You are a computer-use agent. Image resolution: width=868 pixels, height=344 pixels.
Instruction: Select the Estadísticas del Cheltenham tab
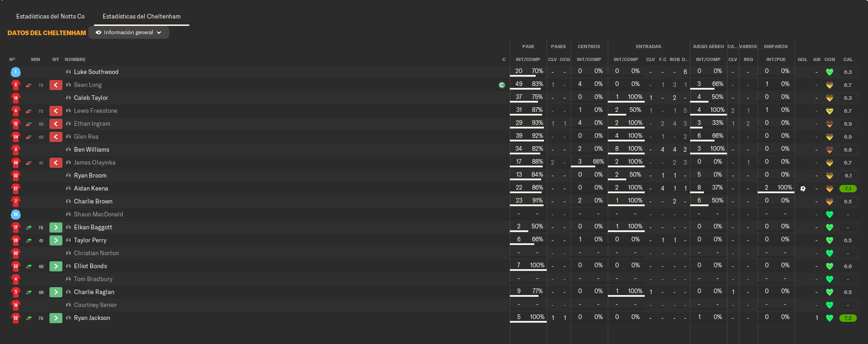point(141,16)
